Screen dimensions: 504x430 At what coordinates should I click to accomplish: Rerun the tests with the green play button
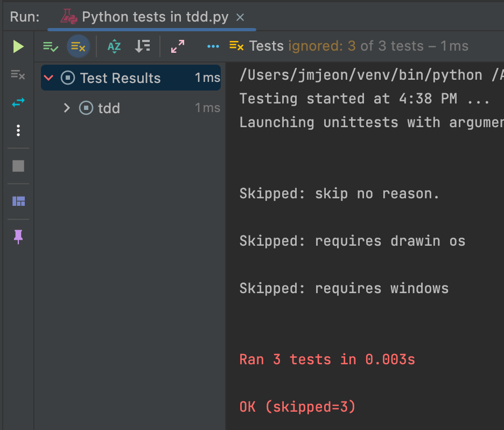point(18,47)
